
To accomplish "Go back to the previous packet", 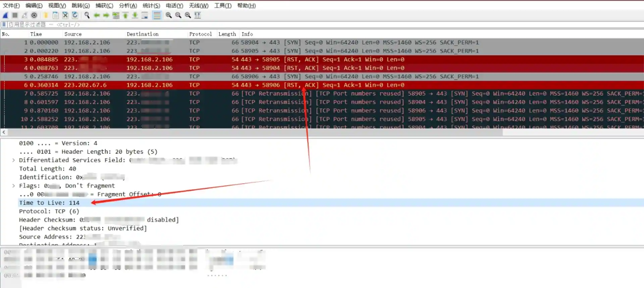I will [x=97, y=15].
